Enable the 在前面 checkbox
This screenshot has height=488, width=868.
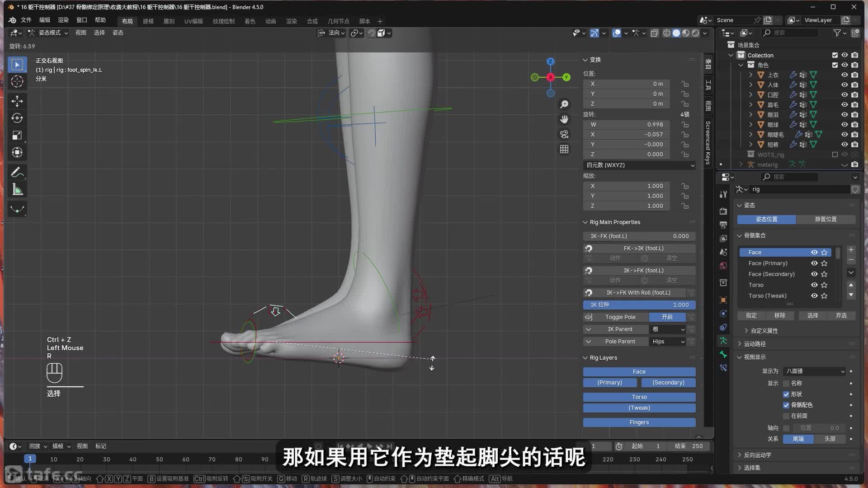pos(786,416)
